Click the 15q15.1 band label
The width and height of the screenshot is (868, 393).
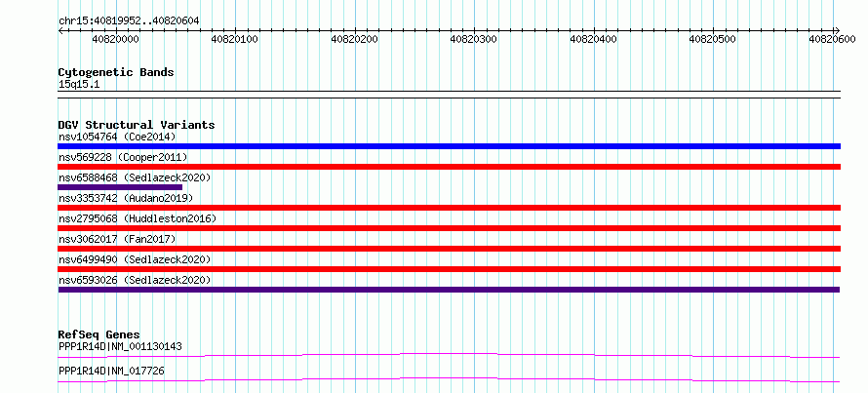(79, 85)
